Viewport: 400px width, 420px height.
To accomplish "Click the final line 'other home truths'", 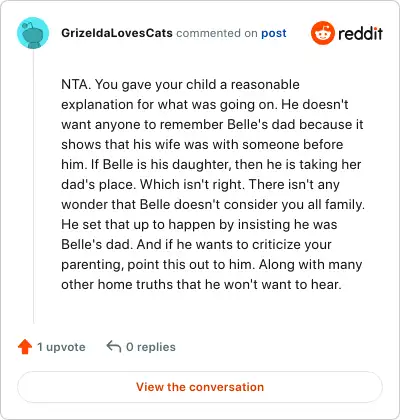I will 201,284.
